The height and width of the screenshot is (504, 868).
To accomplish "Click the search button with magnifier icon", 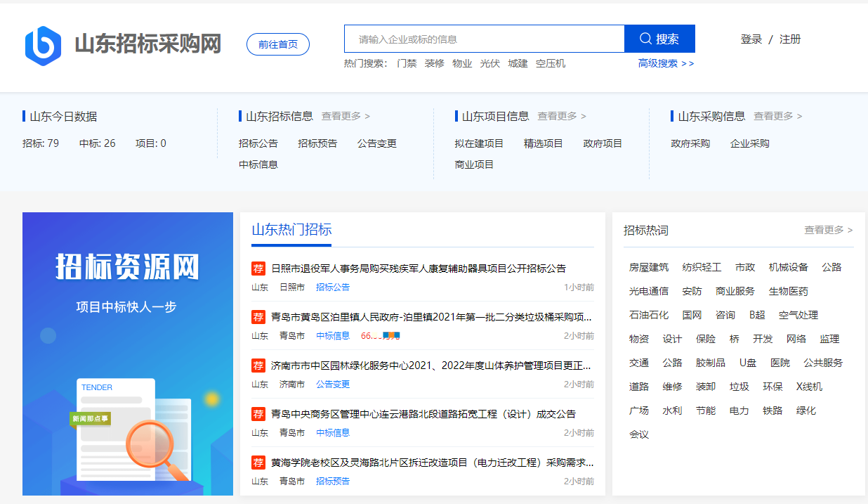I will click(659, 39).
